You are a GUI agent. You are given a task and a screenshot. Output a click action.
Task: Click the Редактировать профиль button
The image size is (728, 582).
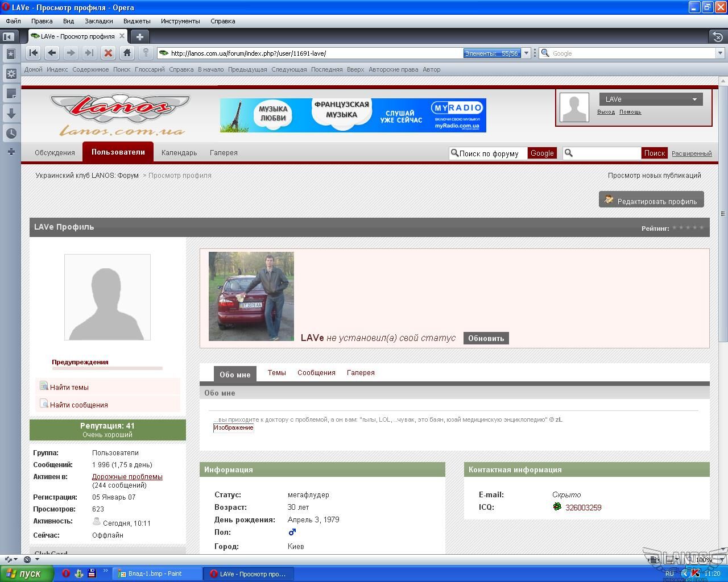651,201
